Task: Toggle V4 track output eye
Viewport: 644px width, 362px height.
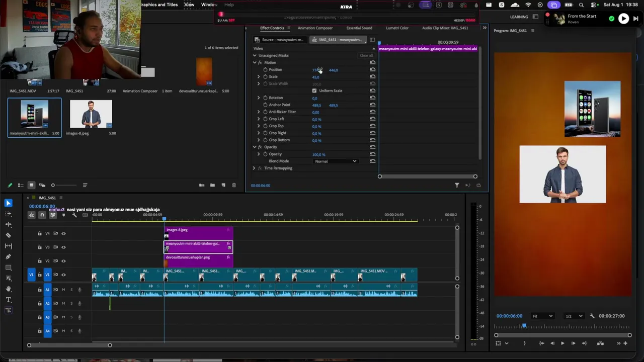Action: click(x=63, y=233)
